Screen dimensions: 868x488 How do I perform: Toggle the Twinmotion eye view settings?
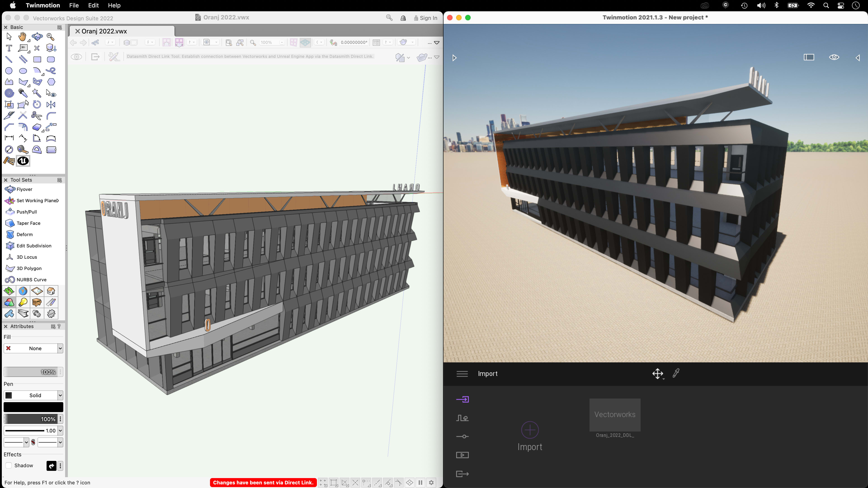[834, 57]
